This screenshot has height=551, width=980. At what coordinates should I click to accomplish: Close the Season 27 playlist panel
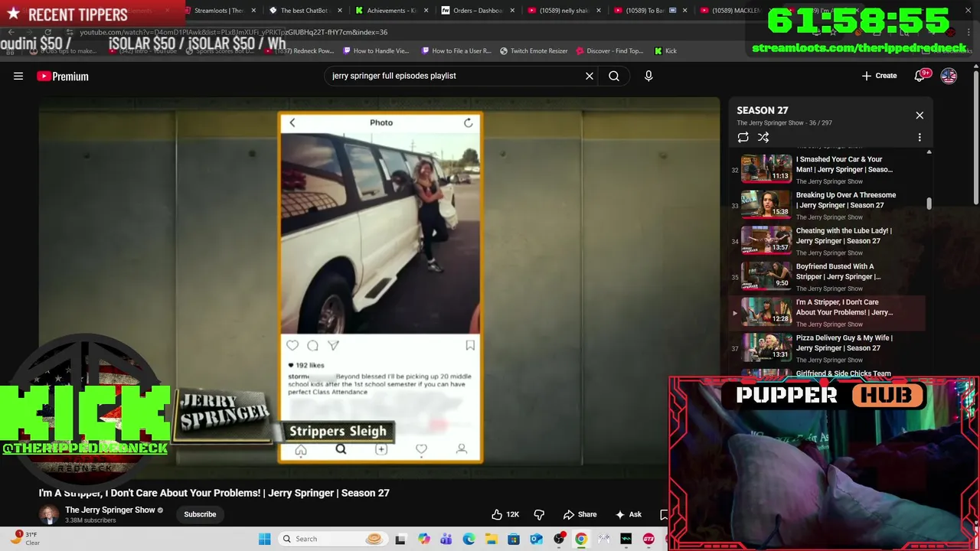[x=920, y=116]
